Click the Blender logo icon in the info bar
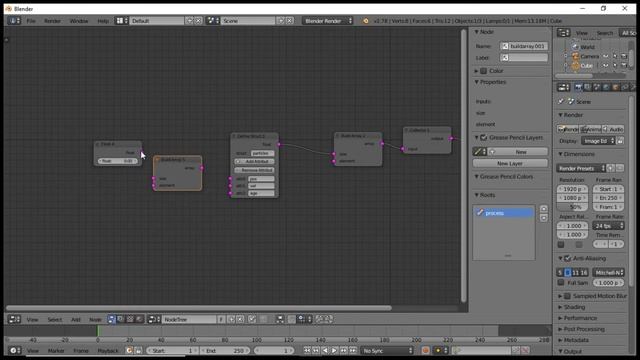The height and width of the screenshot is (360, 640). coord(366,21)
